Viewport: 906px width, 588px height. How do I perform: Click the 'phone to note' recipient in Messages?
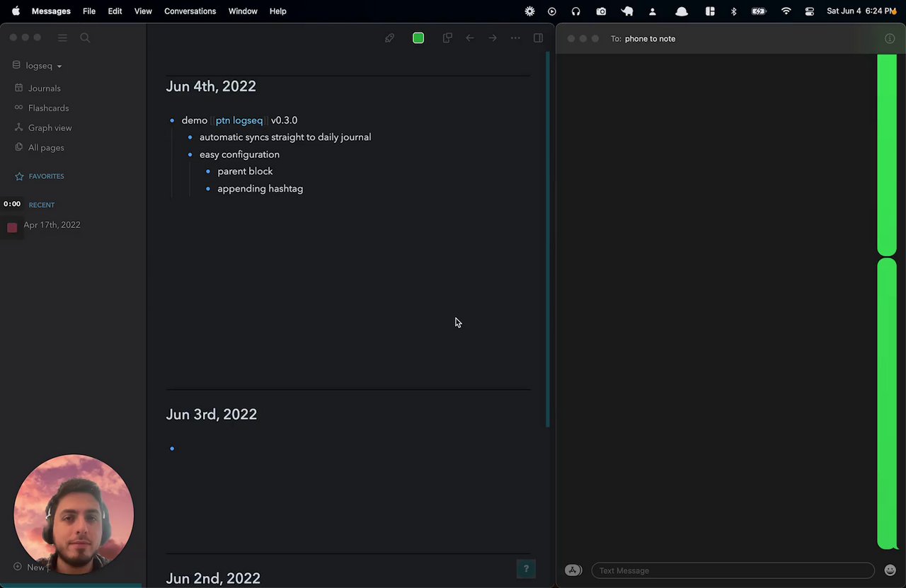(650, 39)
